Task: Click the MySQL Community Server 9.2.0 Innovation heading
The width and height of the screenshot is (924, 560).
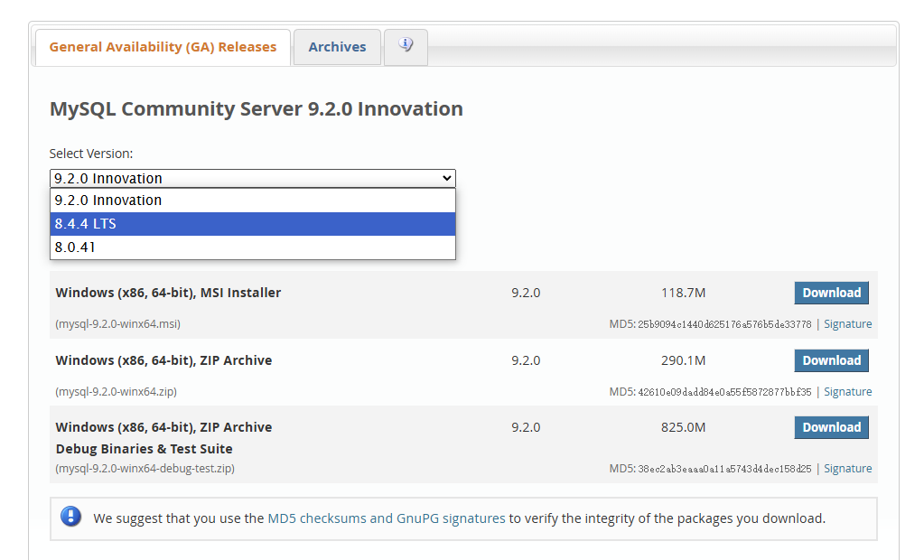Action: [257, 109]
